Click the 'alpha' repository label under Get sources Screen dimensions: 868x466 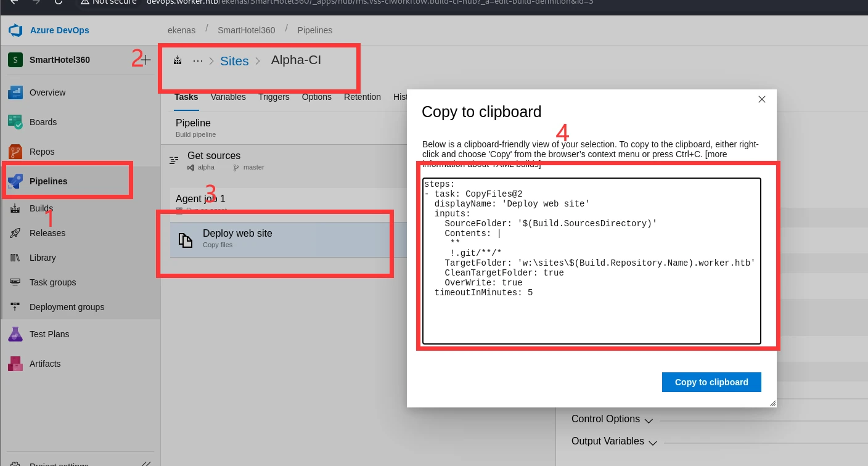[x=206, y=167]
